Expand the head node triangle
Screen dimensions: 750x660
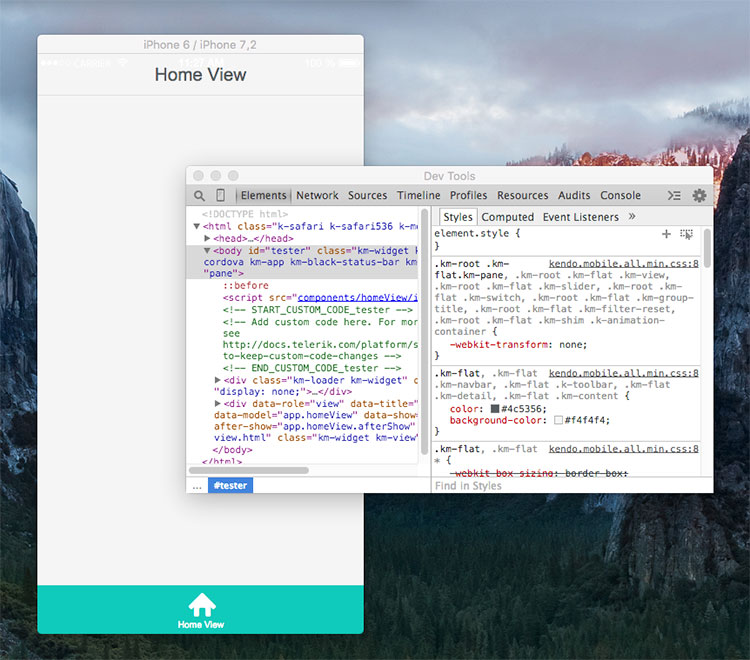[x=207, y=238]
